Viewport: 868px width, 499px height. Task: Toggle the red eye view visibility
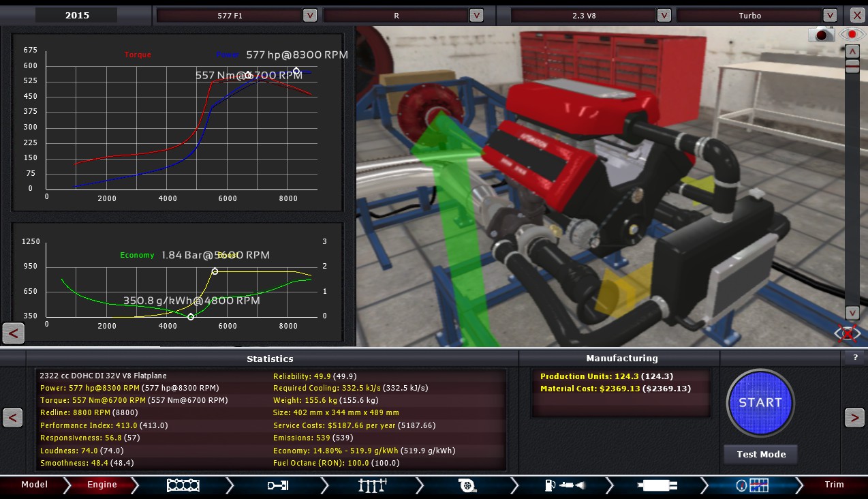tap(852, 34)
